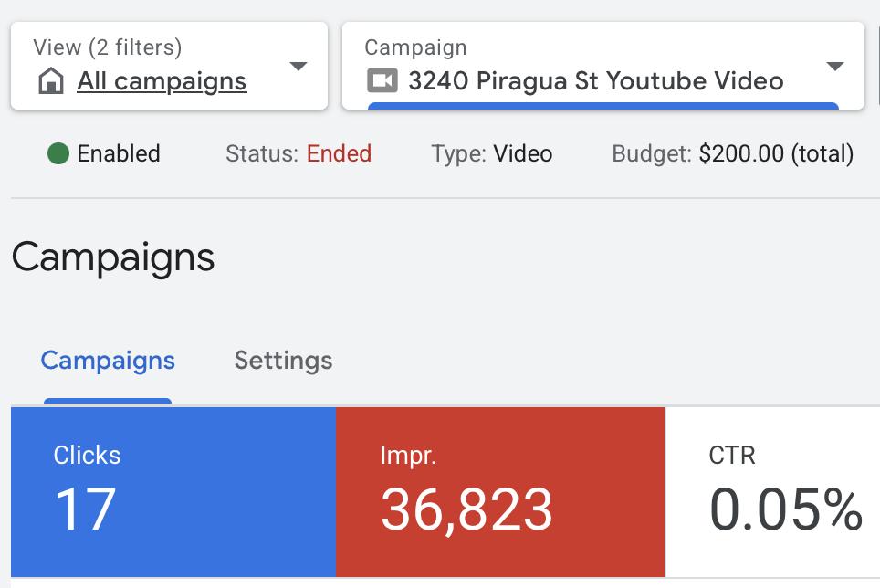Expand the View filters dropdown arrow
880x588 pixels.
(298, 66)
